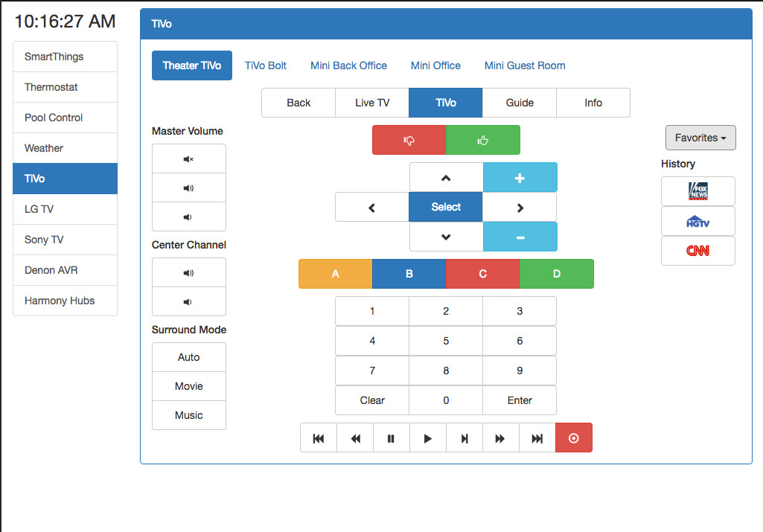Click the blue TiVo remote button
The image size is (763, 532).
(x=446, y=103)
